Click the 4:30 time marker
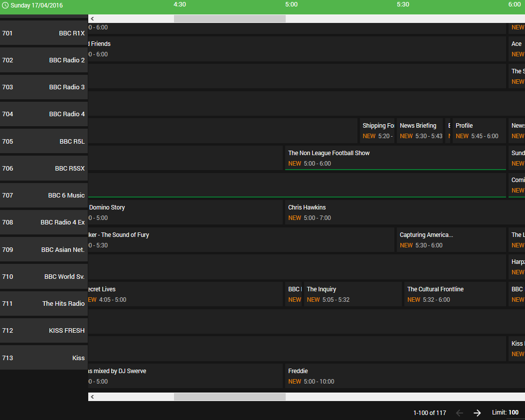This screenshot has height=420, width=525. (180, 4)
